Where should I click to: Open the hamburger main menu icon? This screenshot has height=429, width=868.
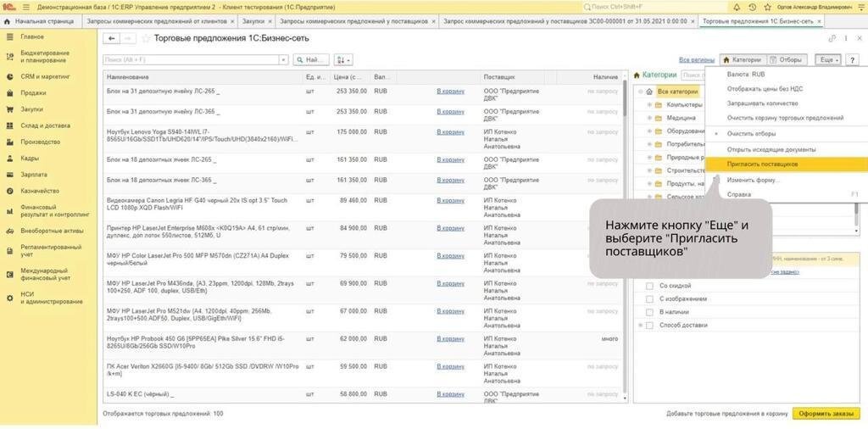(26, 7)
